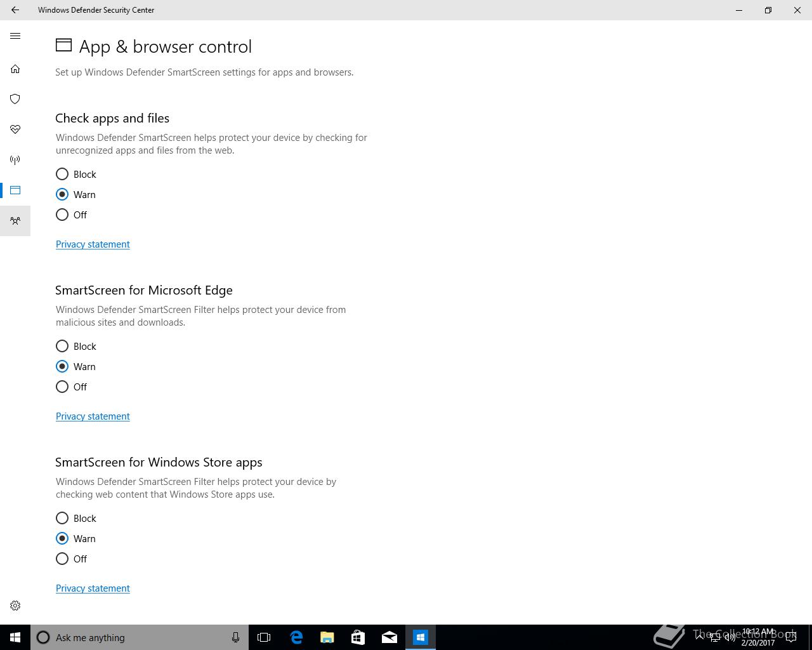The height and width of the screenshot is (650, 812).
Task: Click the Cortana microphone icon
Action: (235, 637)
